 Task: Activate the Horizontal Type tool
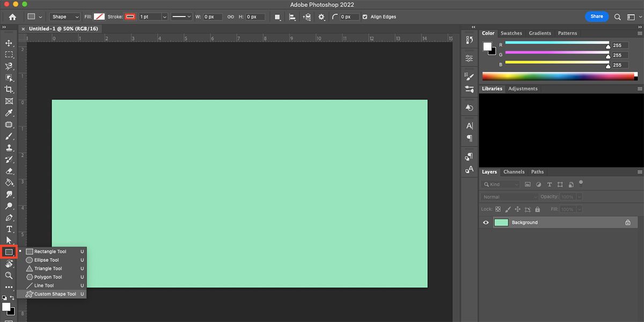[x=9, y=229]
